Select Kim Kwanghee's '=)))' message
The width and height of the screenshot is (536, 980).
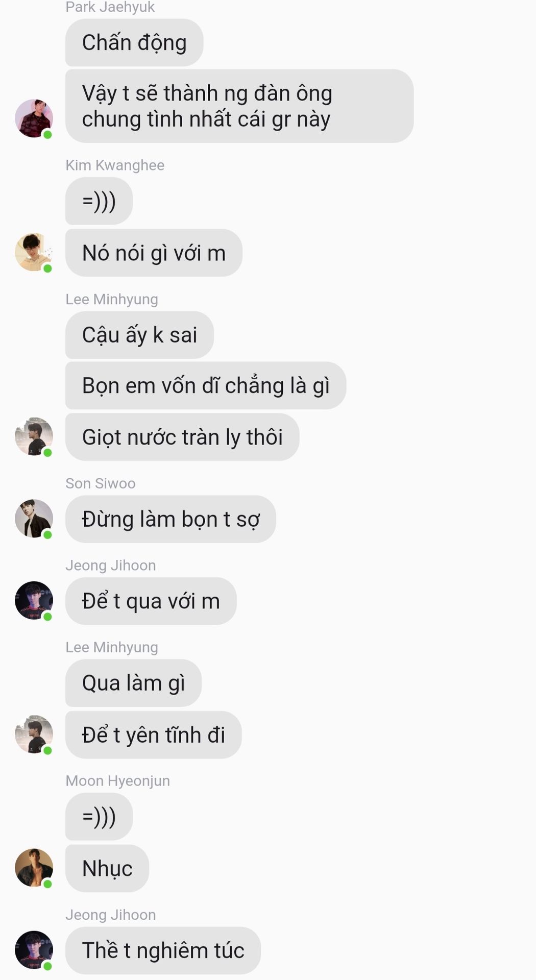point(99,201)
